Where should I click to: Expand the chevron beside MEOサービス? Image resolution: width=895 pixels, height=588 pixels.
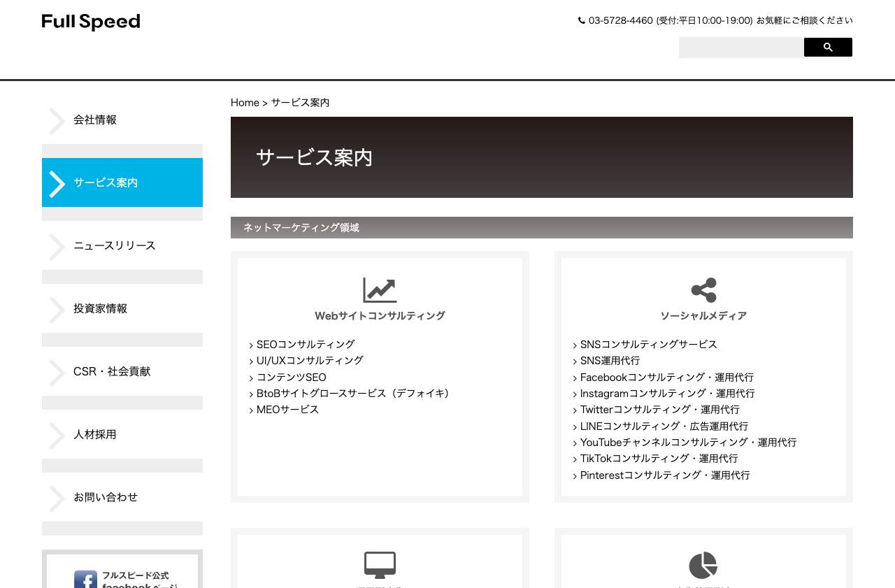pos(250,410)
